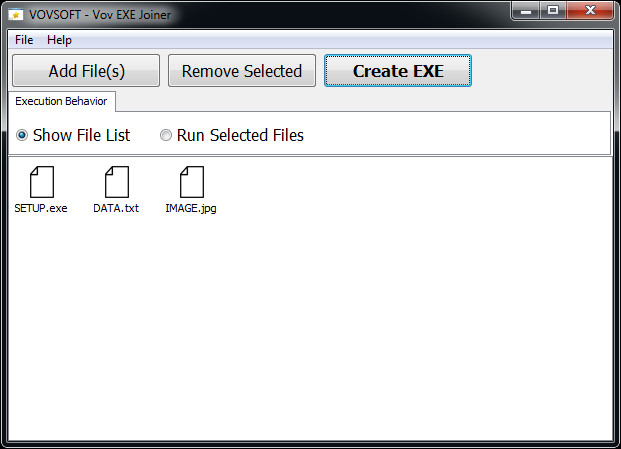Click the IMAGE.jpg file name label
The height and width of the screenshot is (449, 621).
click(x=191, y=209)
